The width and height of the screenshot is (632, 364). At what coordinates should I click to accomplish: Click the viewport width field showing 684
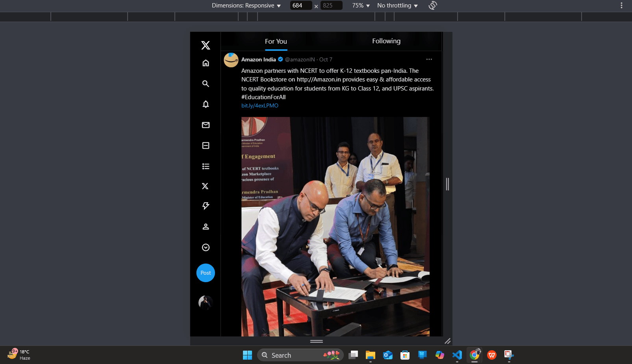tap(300, 6)
